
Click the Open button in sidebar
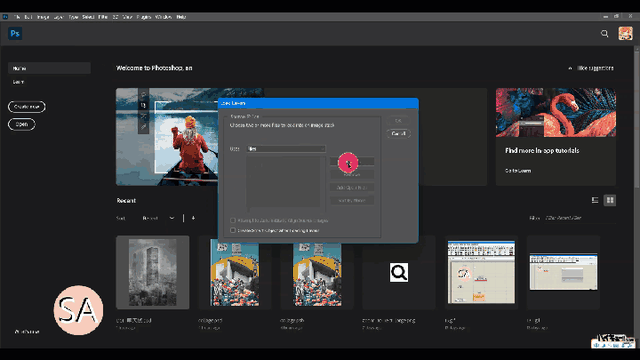pos(22,124)
